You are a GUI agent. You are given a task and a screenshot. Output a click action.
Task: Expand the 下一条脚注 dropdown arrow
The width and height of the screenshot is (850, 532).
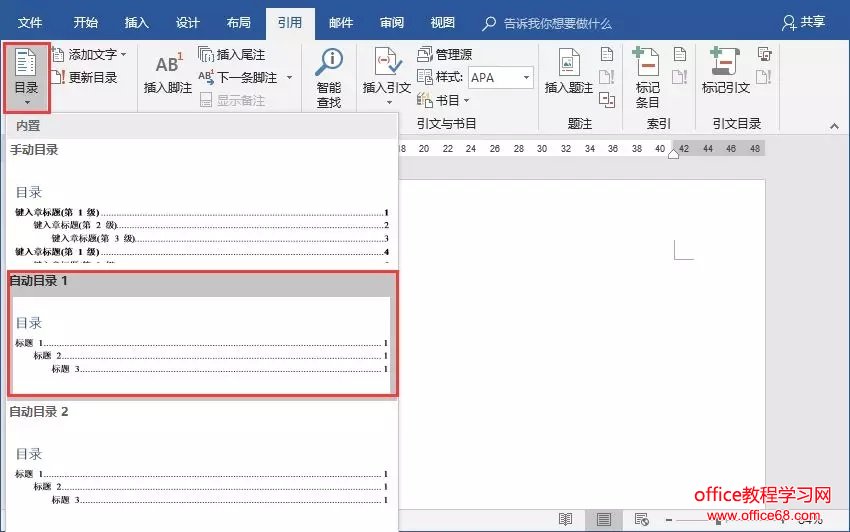coord(289,78)
